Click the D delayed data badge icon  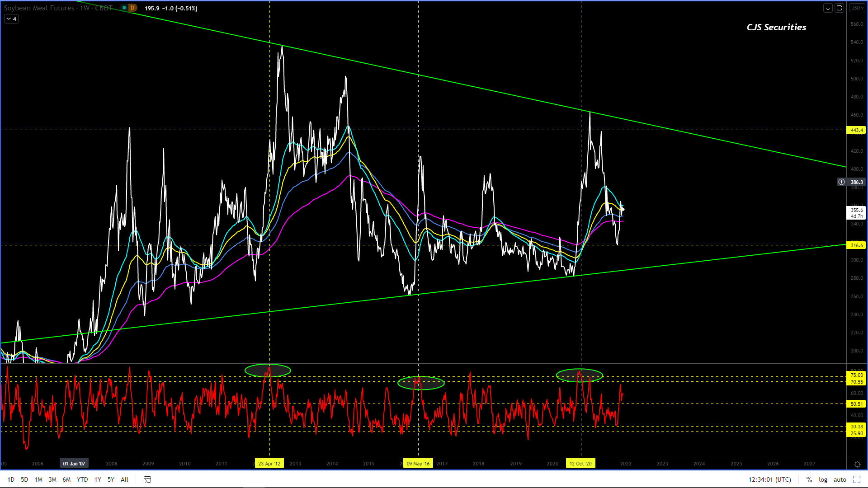(132, 8)
